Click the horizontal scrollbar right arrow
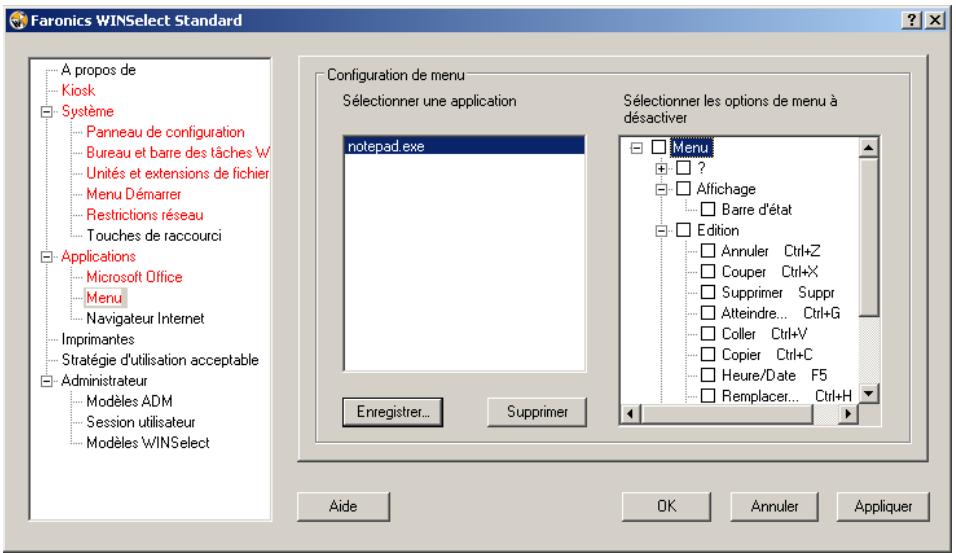Viewport: 956px width, 553px height. [x=847, y=414]
